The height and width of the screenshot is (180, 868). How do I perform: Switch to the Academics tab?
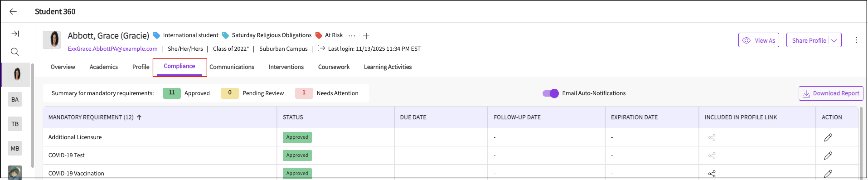click(x=103, y=67)
